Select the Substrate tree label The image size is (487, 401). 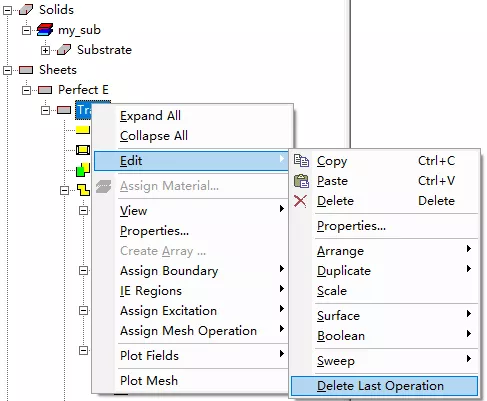(x=105, y=50)
